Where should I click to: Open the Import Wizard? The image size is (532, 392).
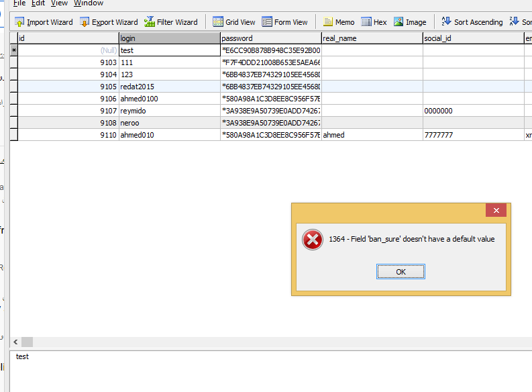[x=44, y=22]
